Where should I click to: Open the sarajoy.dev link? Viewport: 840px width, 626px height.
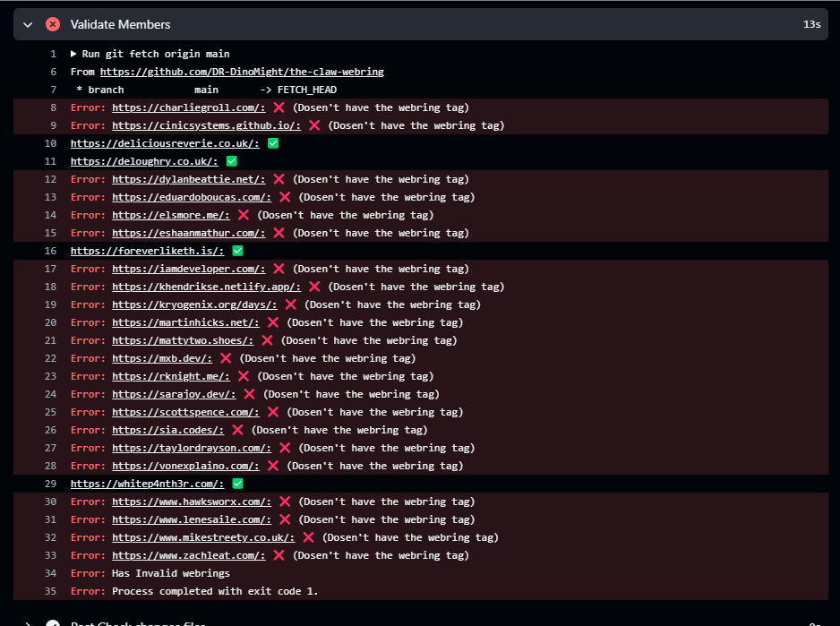coord(174,394)
